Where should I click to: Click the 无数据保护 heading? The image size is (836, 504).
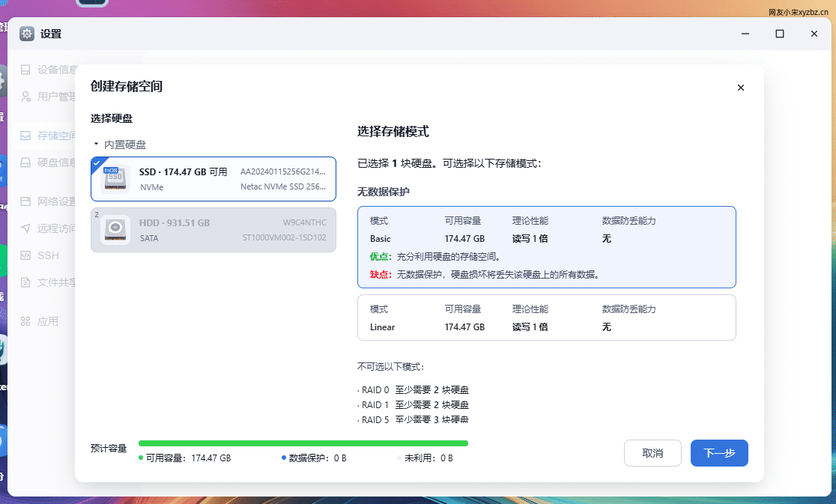click(384, 192)
